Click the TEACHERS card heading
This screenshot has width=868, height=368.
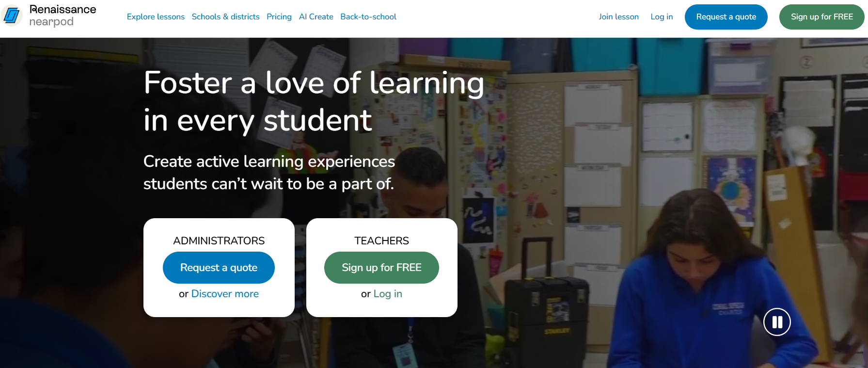click(381, 241)
